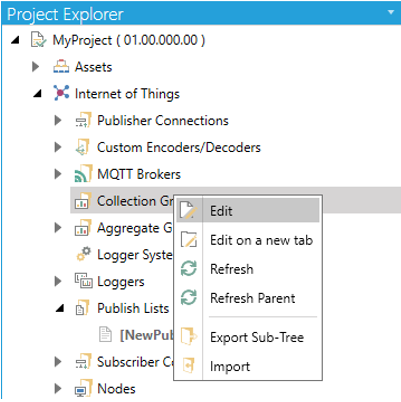Image resolution: width=401 pixels, height=402 pixels.
Task: Click the MyProject document icon
Action: coord(39,40)
